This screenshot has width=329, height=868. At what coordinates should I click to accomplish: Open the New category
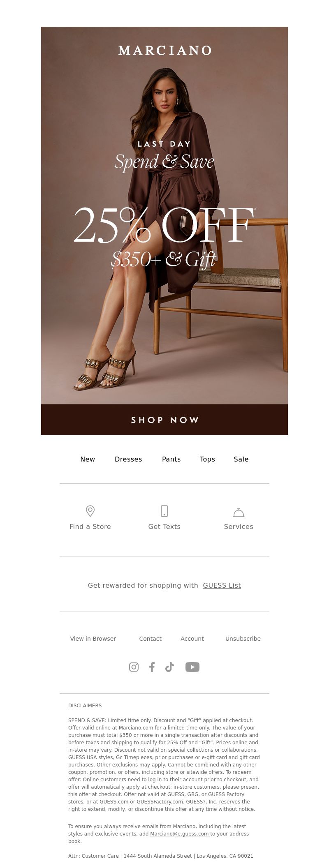tap(88, 459)
